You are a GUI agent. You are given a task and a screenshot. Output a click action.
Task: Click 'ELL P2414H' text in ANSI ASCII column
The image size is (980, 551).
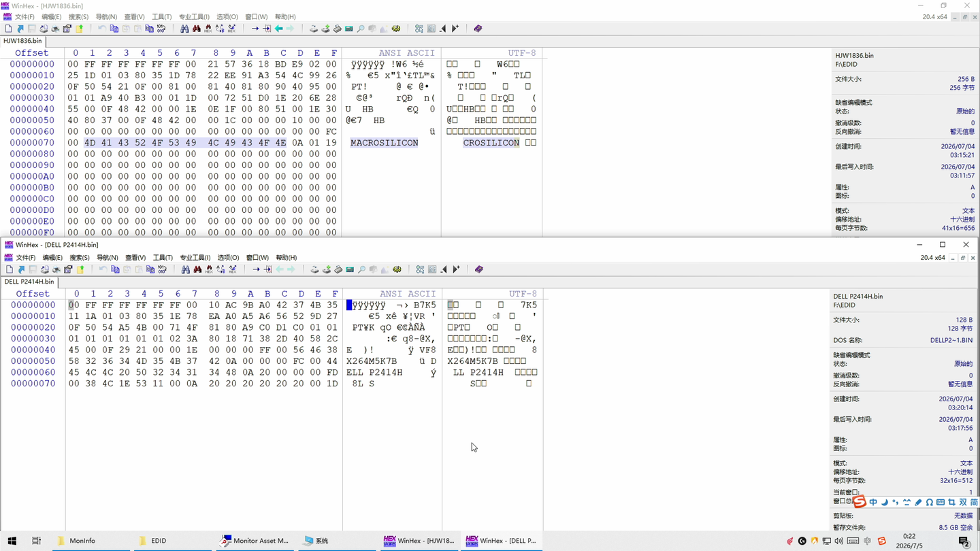click(374, 373)
